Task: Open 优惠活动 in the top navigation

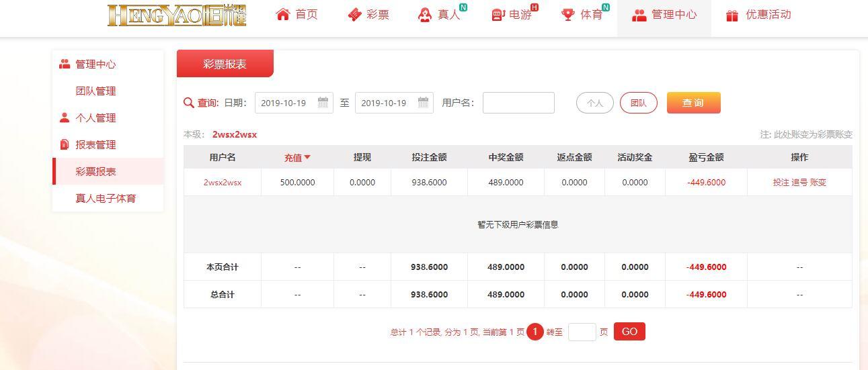Action: tap(768, 15)
